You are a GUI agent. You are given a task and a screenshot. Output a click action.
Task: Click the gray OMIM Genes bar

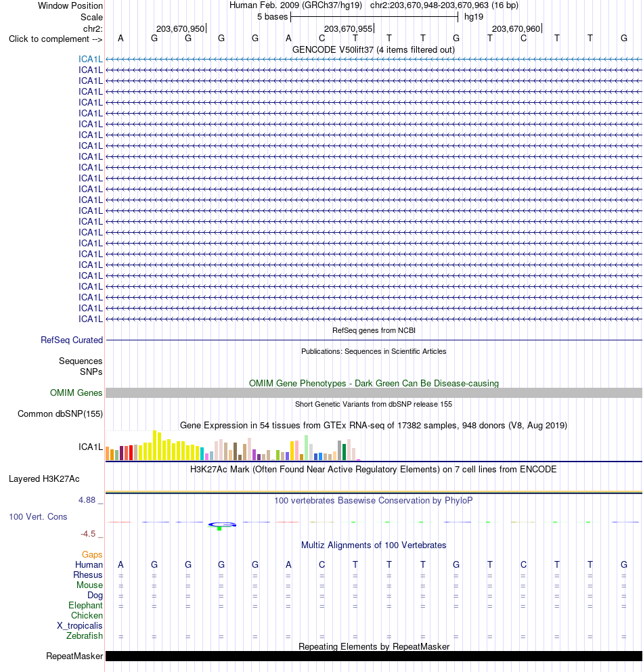tap(374, 393)
